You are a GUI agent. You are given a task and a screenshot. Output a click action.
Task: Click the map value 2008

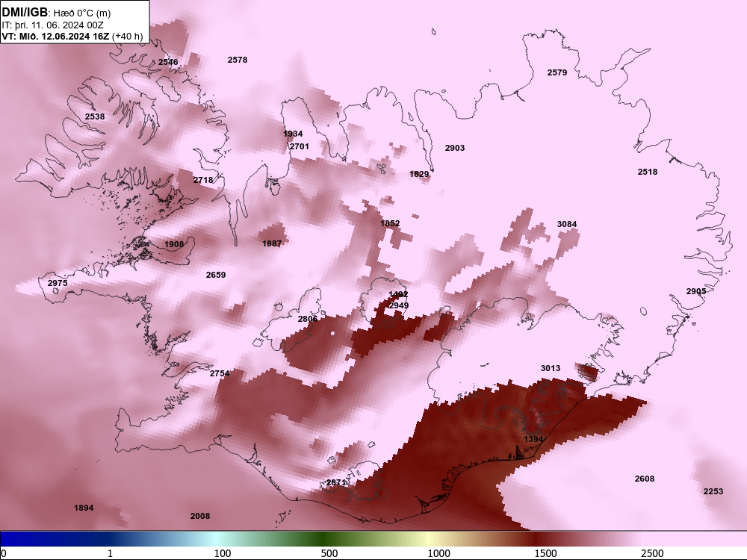tap(200, 516)
